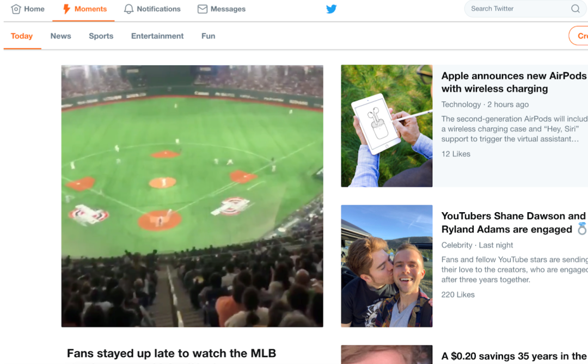Click the ring emoji in engagement headline
This screenshot has width=588, height=364.
(582, 229)
